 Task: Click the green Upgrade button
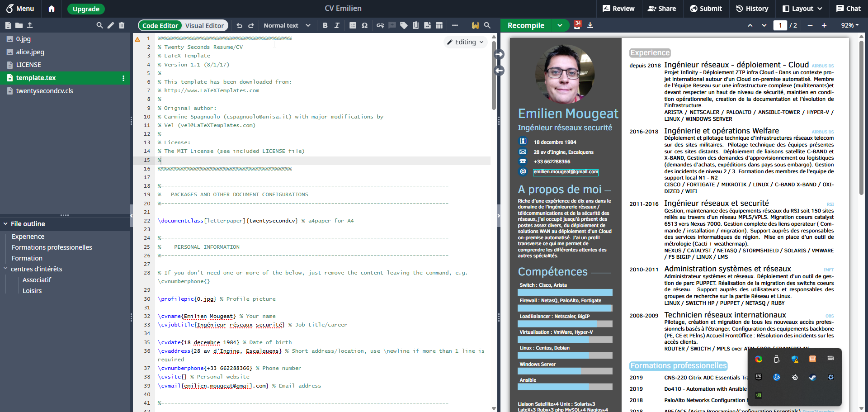pos(86,9)
